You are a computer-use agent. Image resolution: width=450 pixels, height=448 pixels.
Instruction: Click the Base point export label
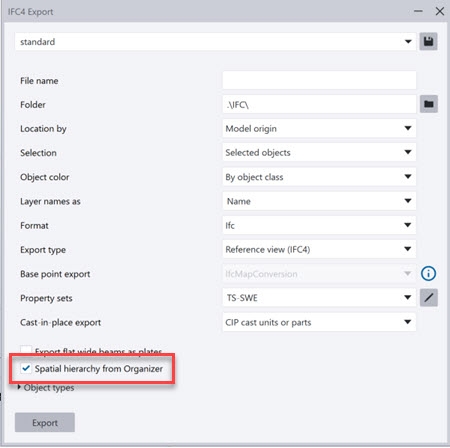click(x=55, y=274)
